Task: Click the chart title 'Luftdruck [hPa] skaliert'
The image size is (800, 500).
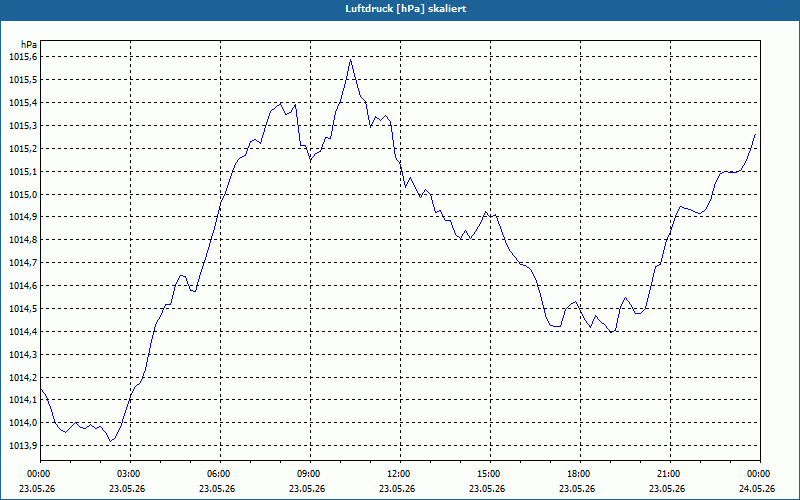Action: (x=405, y=9)
